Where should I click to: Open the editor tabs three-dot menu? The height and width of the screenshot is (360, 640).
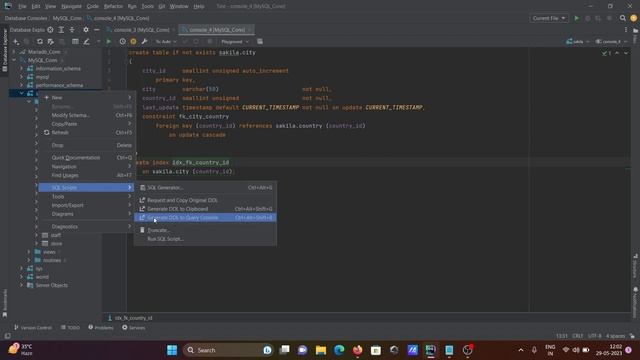(626, 30)
